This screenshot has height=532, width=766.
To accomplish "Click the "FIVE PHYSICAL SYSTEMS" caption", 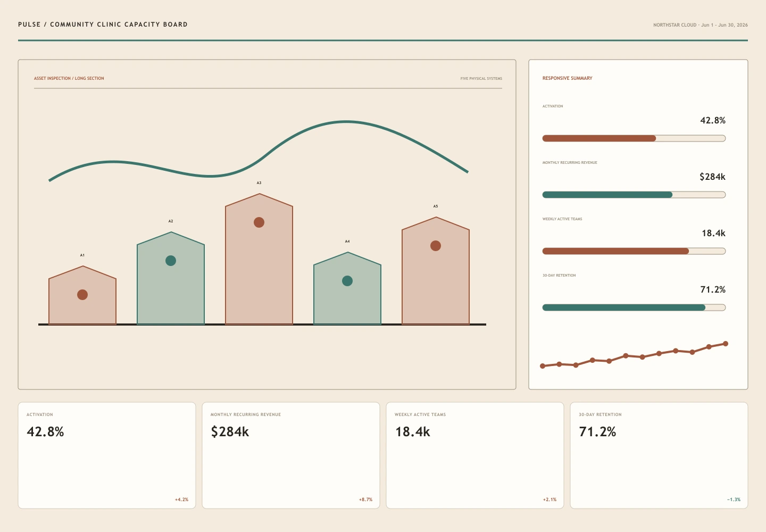I will coord(481,78).
